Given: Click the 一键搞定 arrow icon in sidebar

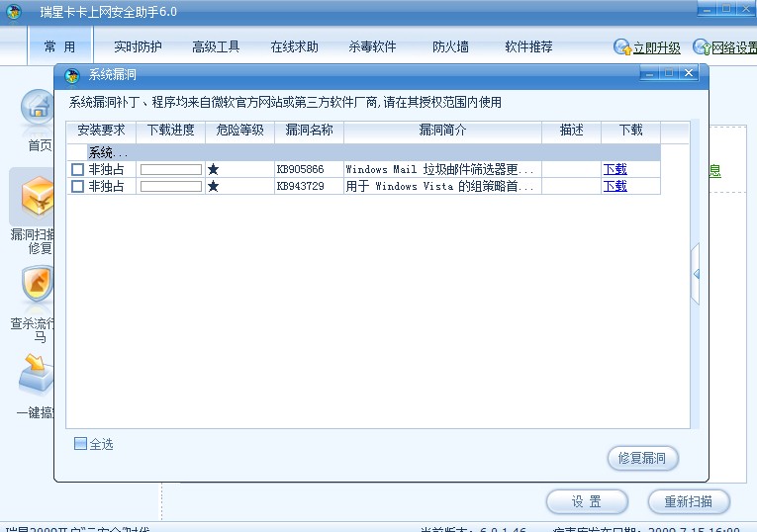Looking at the screenshot, I should (x=37, y=374).
